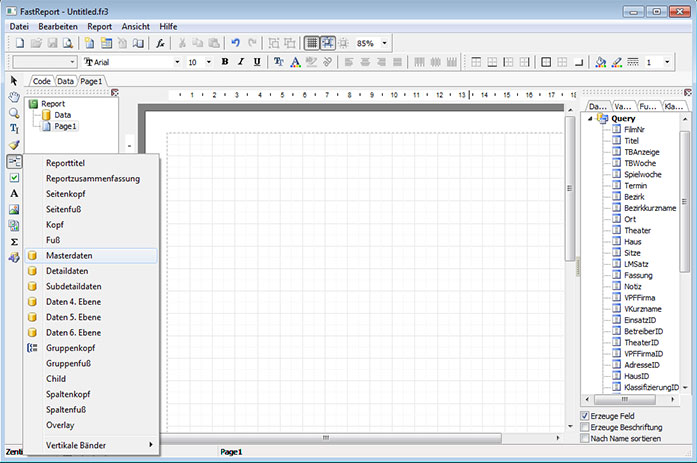Select the Picture object tool
The height and width of the screenshot is (463, 697).
[x=14, y=209]
